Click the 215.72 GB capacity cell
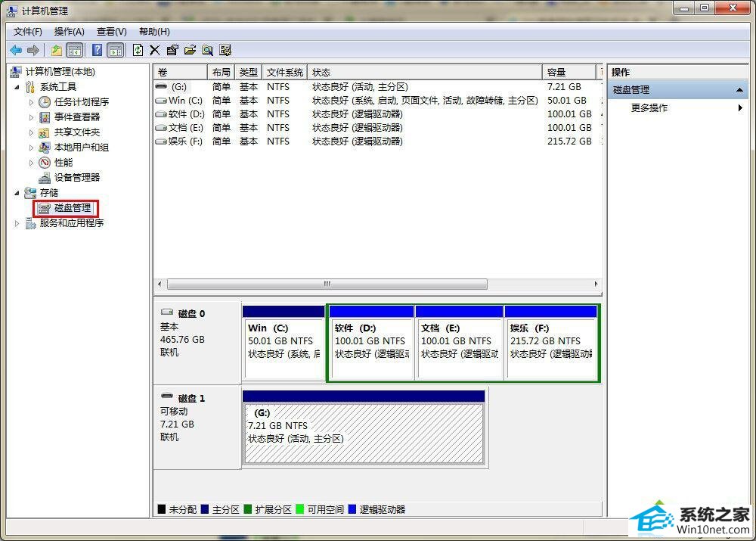Image resolution: width=756 pixels, height=541 pixels. 569,141
